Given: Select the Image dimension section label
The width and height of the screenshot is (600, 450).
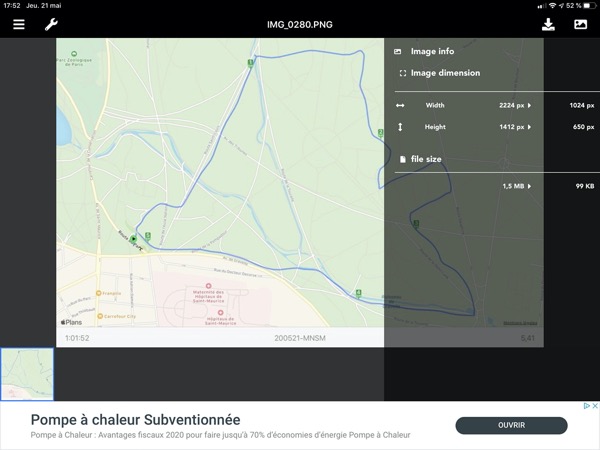Looking at the screenshot, I should 445,73.
